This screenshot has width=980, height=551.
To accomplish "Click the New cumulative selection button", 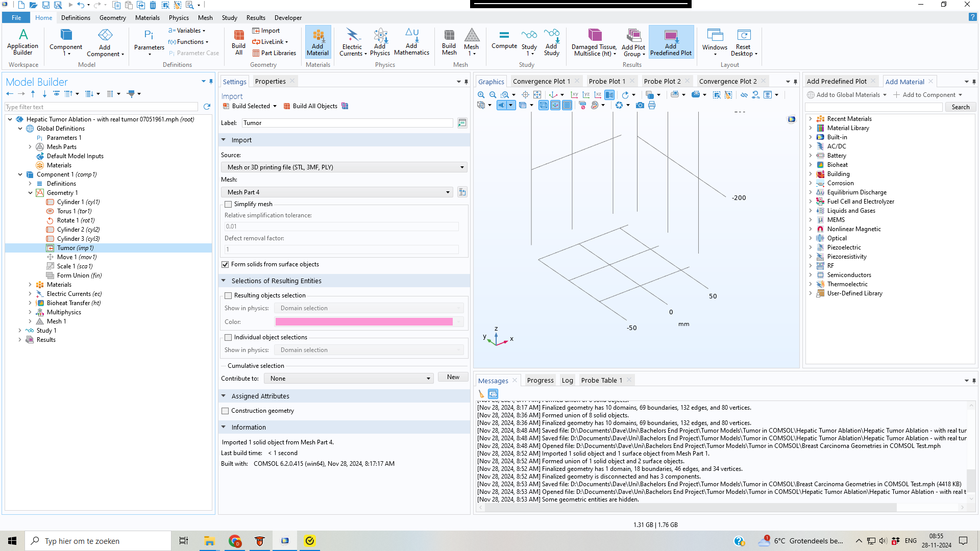I will (453, 377).
